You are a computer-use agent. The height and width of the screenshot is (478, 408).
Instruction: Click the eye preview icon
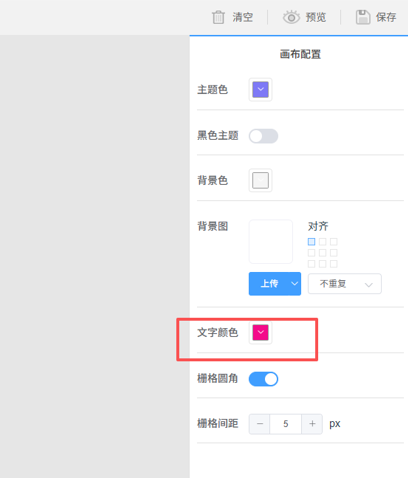(x=291, y=17)
